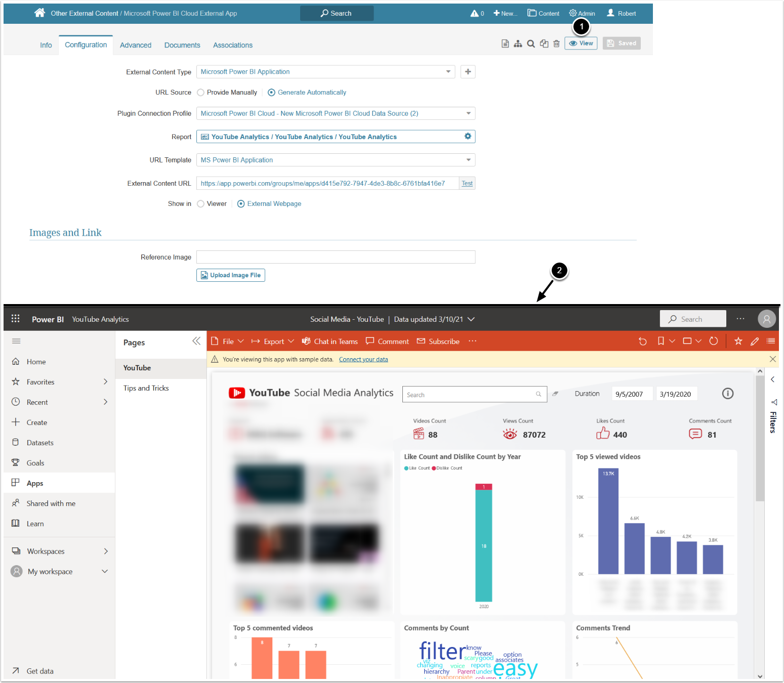Click the favorite star icon in report toolbar
This screenshot has width=784, height=683.
point(738,341)
